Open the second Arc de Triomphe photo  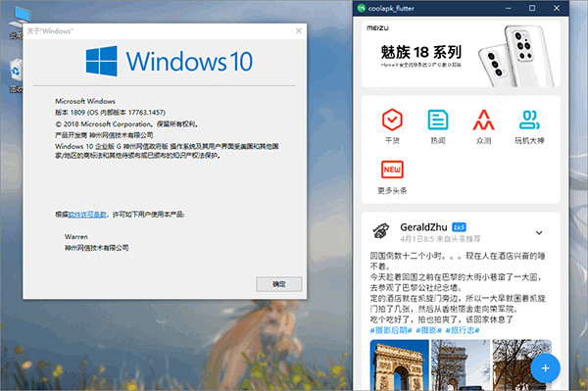coord(461,365)
